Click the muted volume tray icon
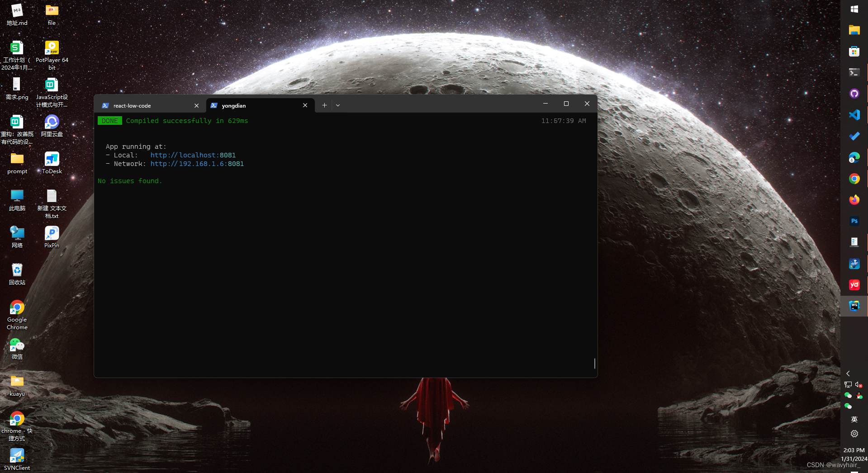The height and width of the screenshot is (473, 868). [x=859, y=384]
